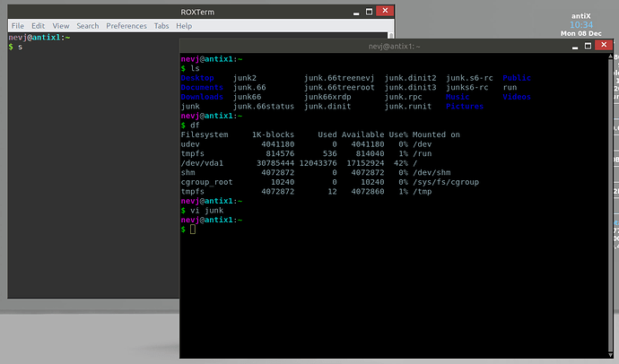619x364 pixels.
Task: Click the "Desktop" directory in ls output
Action: point(197,78)
